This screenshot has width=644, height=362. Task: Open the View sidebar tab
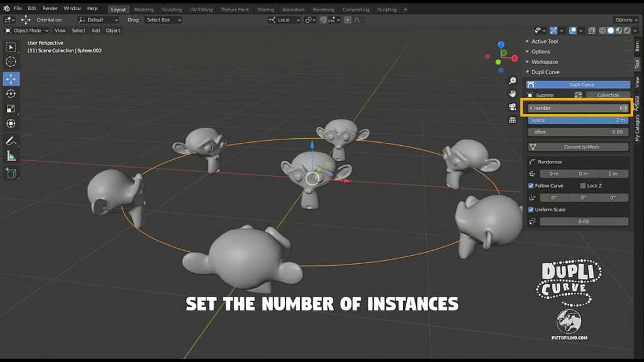[638, 82]
